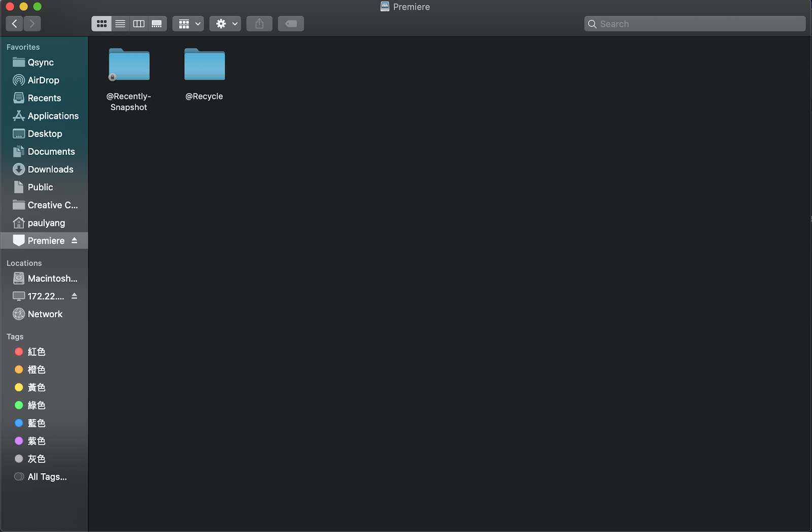
Task: Select the @Recently-Snapshot folder
Action: point(129,65)
